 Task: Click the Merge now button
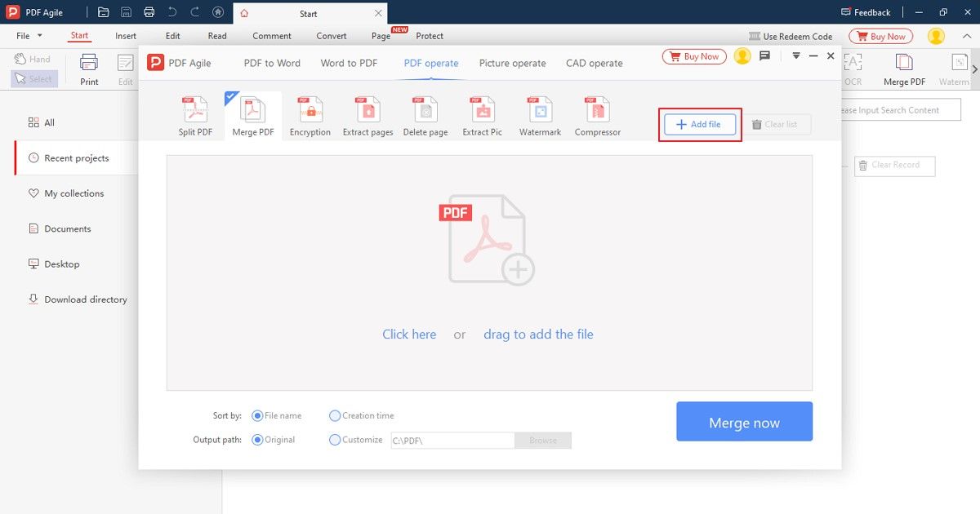pos(744,422)
